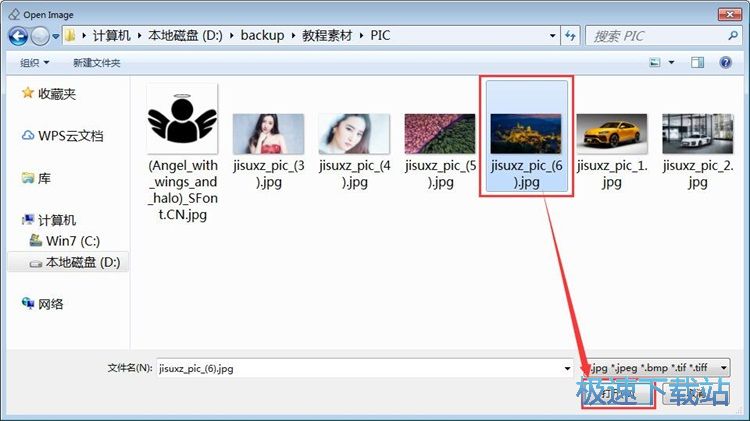This screenshot has height=421, width=750.
Task: Expand the address bar history dropdown
Action: click(x=552, y=36)
